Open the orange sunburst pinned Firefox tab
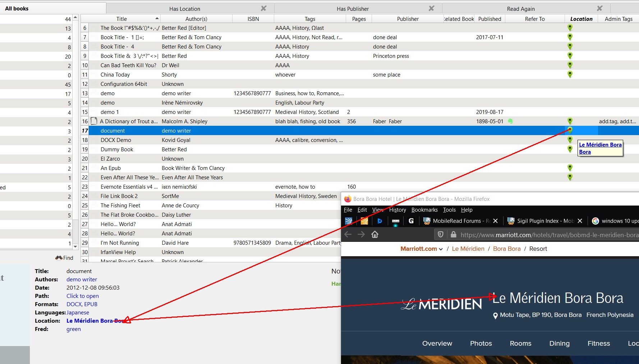Viewport: 639px width, 364px height. pos(364,221)
